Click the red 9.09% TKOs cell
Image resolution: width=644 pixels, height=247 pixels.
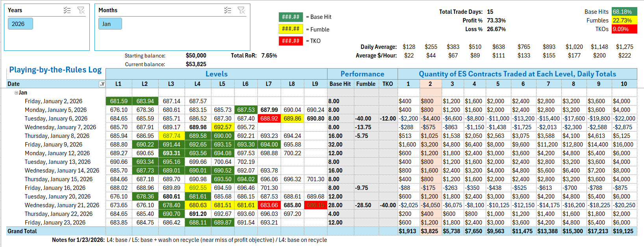(x=624, y=29)
